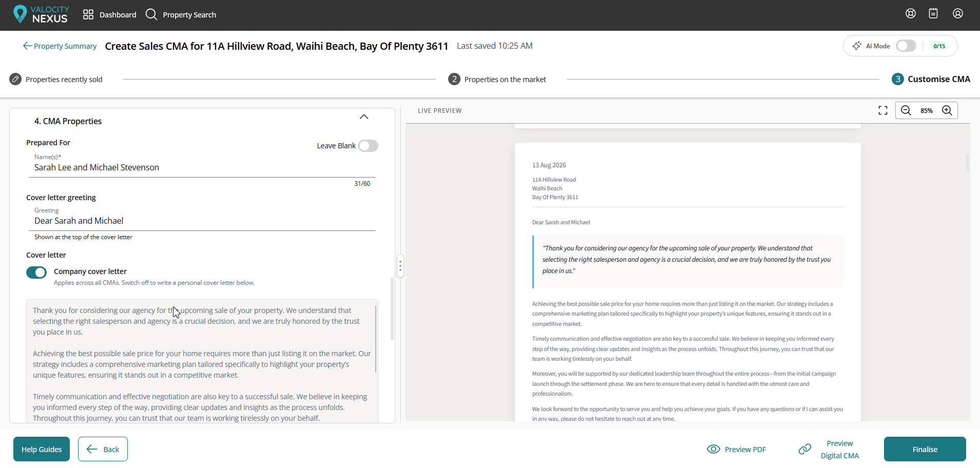980x468 pixels.
Task: Enter fullscreen live preview
Action: click(883, 110)
